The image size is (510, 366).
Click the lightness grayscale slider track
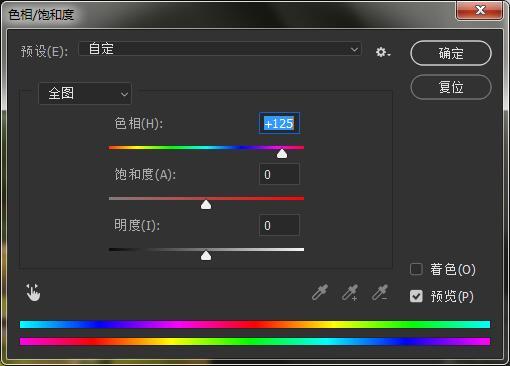click(x=206, y=249)
